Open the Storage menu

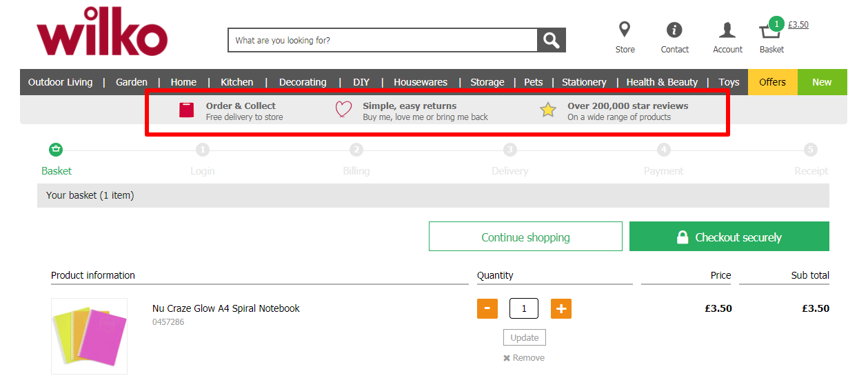click(487, 82)
